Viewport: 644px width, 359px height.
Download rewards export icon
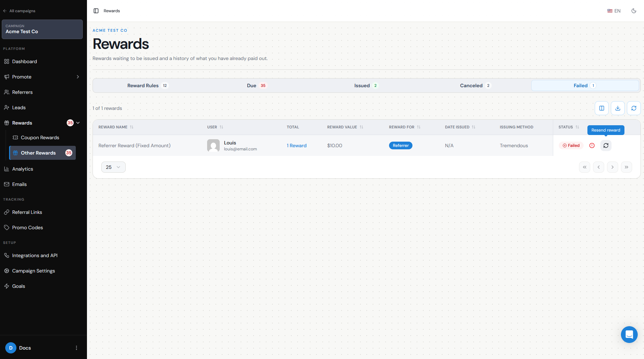coord(618,108)
